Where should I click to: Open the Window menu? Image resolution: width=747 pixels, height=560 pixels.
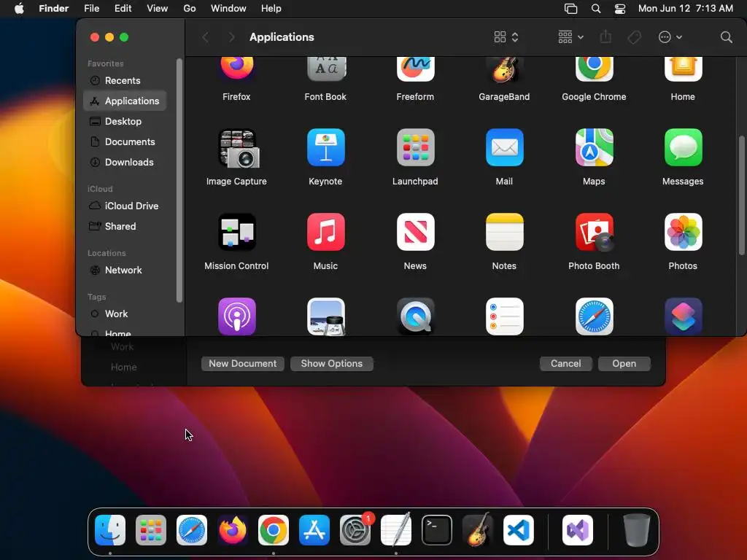pos(228,9)
